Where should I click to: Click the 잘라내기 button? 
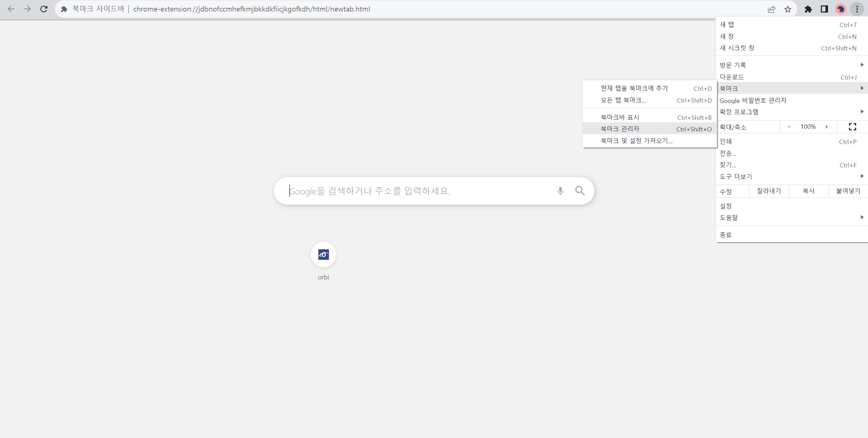[x=769, y=191]
